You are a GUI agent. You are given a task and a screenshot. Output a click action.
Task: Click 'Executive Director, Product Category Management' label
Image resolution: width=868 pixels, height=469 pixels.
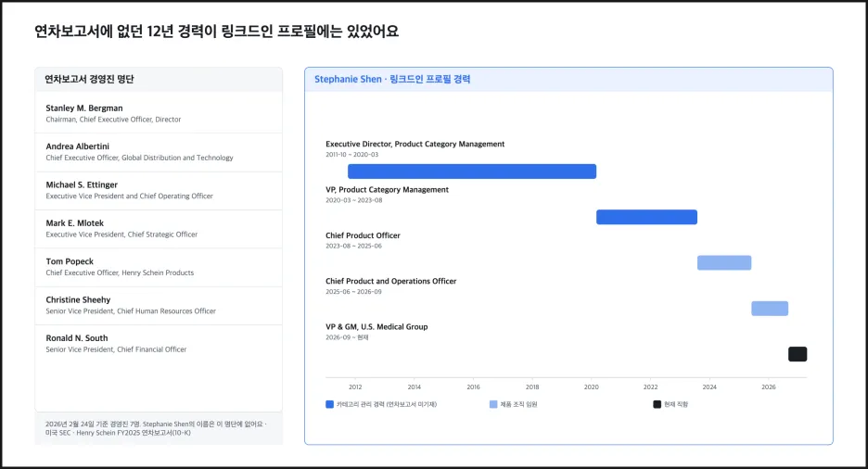415,144
